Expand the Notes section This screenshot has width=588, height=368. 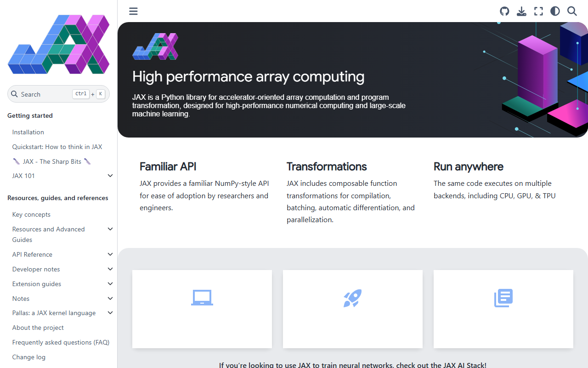coord(110,299)
